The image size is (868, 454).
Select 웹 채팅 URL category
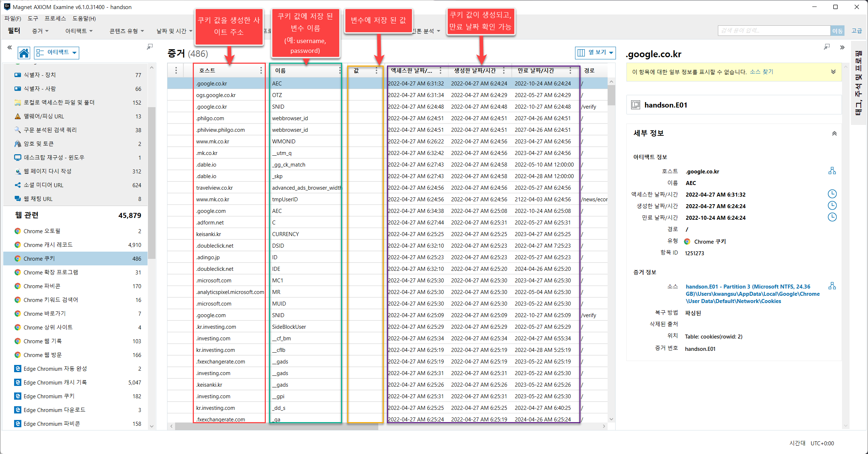click(76, 199)
